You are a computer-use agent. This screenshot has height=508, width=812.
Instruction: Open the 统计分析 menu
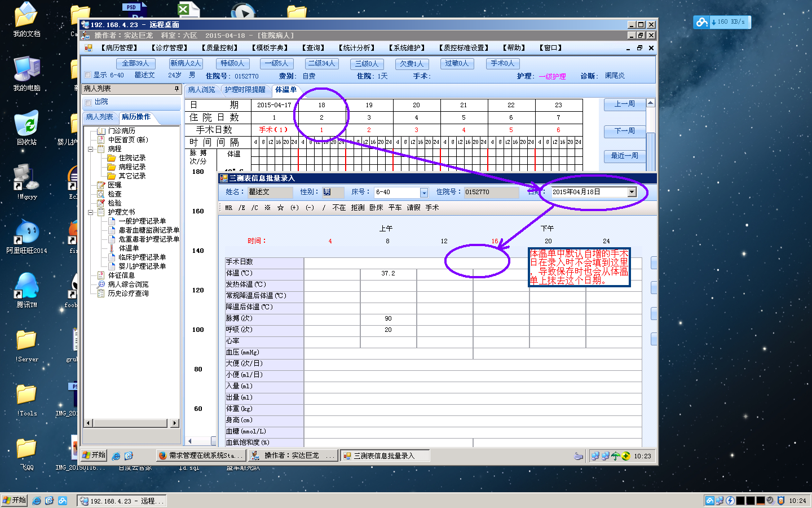pyautogui.click(x=358, y=48)
